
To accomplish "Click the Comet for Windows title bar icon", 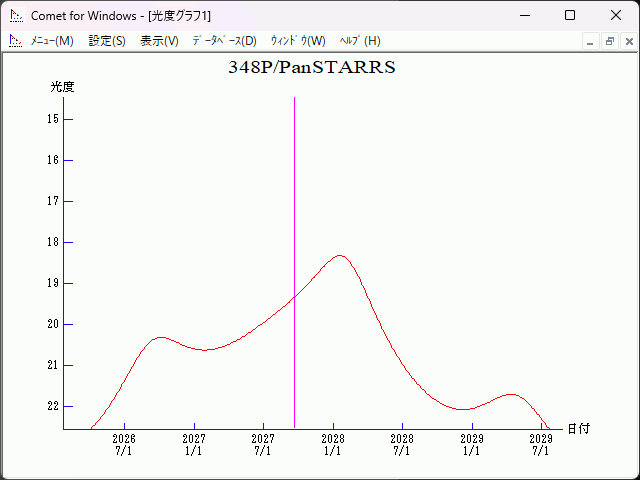I will click(16, 15).
